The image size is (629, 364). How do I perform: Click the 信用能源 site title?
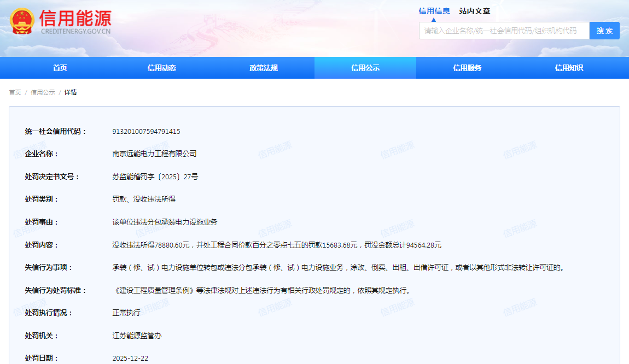coord(75,19)
